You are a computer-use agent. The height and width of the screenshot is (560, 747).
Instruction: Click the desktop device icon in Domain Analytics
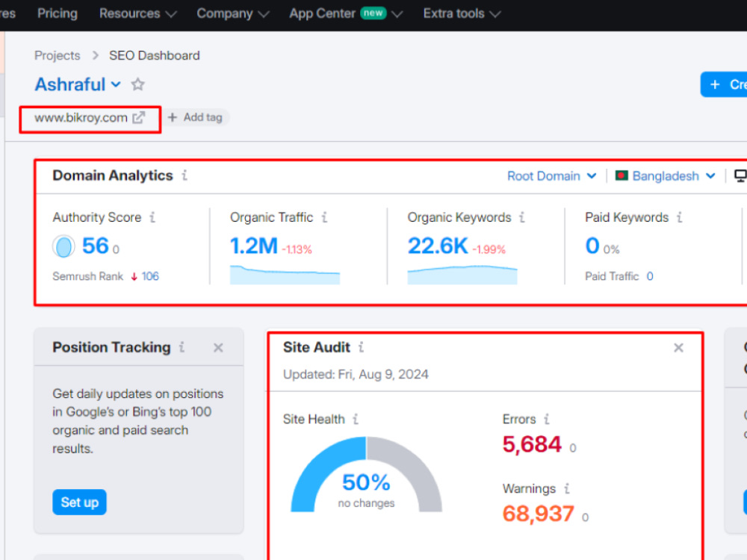(x=740, y=176)
